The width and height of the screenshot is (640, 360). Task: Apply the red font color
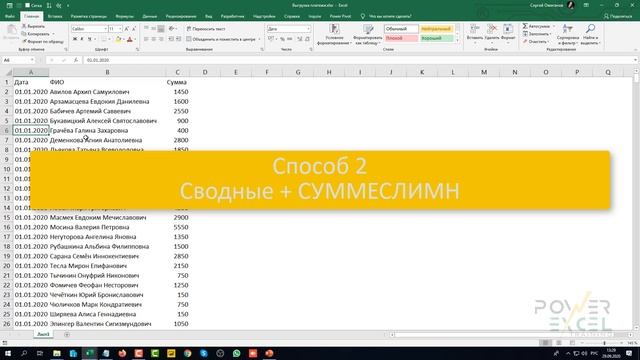(x=130, y=39)
